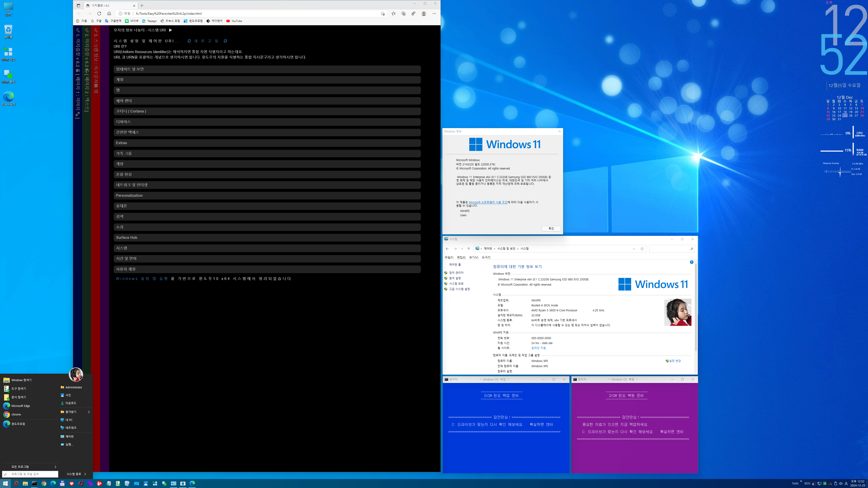The image size is (868, 488).
Task: Open the Edge favorites star-list icon
Action: 393,14
